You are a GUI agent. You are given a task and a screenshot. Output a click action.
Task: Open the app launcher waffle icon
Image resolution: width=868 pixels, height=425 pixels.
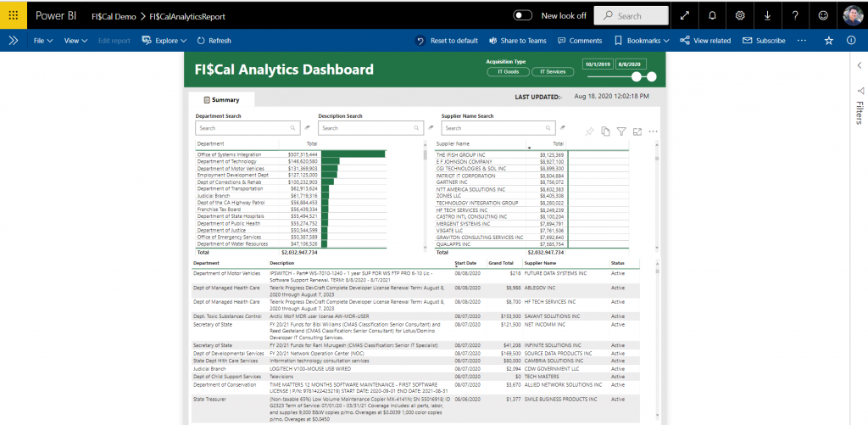click(x=14, y=15)
